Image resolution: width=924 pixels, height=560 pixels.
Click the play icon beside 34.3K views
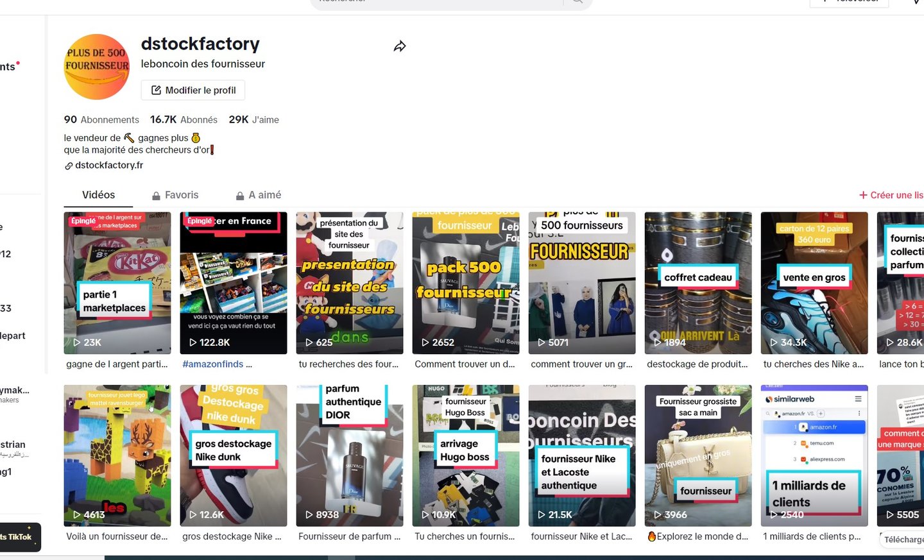coord(774,343)
